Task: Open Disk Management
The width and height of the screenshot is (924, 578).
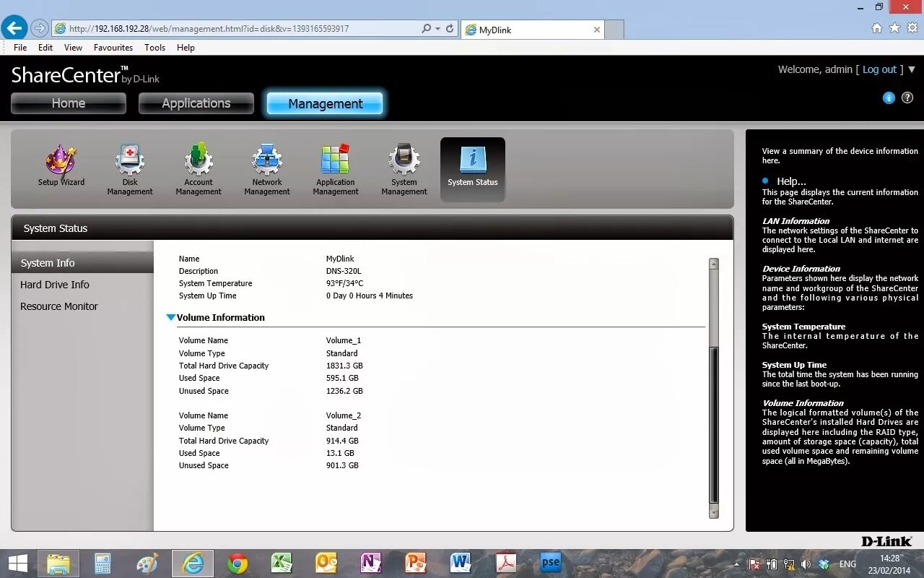Action: coord(130,169)
